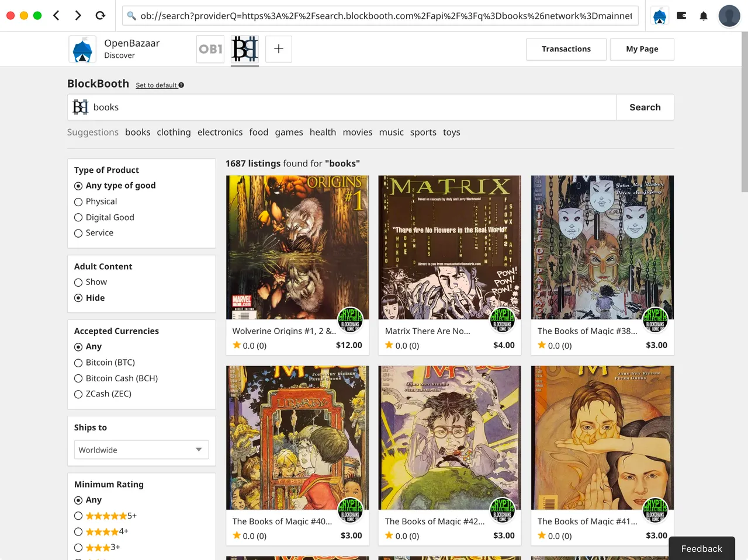Screen dimensions: 748x560
Task: Click the help icon beside Set to default
Action: (181, 85)
